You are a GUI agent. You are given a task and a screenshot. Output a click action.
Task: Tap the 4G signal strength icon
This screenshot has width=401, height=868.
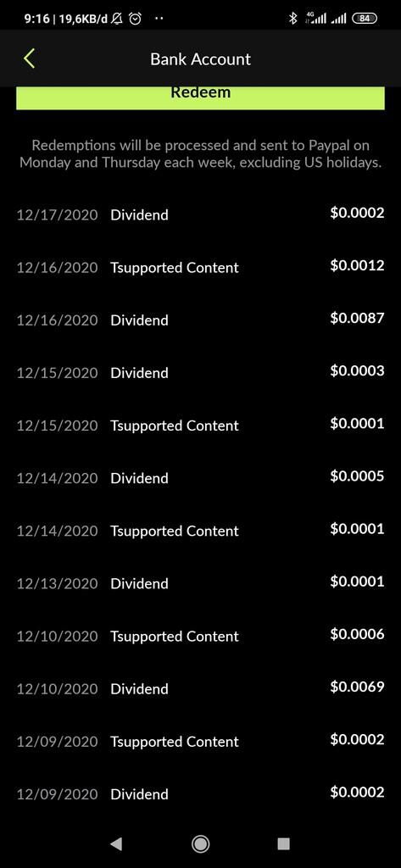315,19
